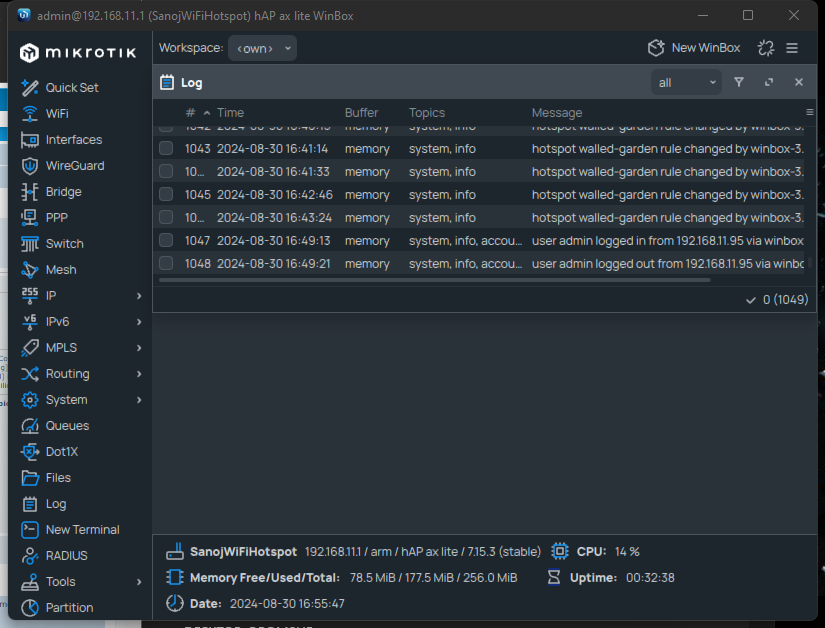Tick the checkbox for log entry 1048
The image size is (825, 628).
coord(166,264)
